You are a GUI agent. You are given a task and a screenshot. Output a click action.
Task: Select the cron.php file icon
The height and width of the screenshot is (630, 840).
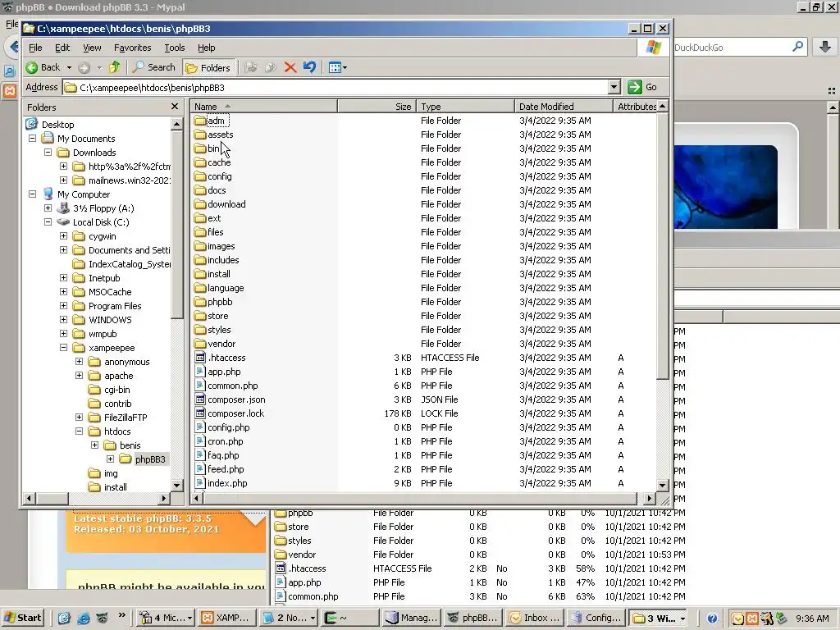point(200,441)
